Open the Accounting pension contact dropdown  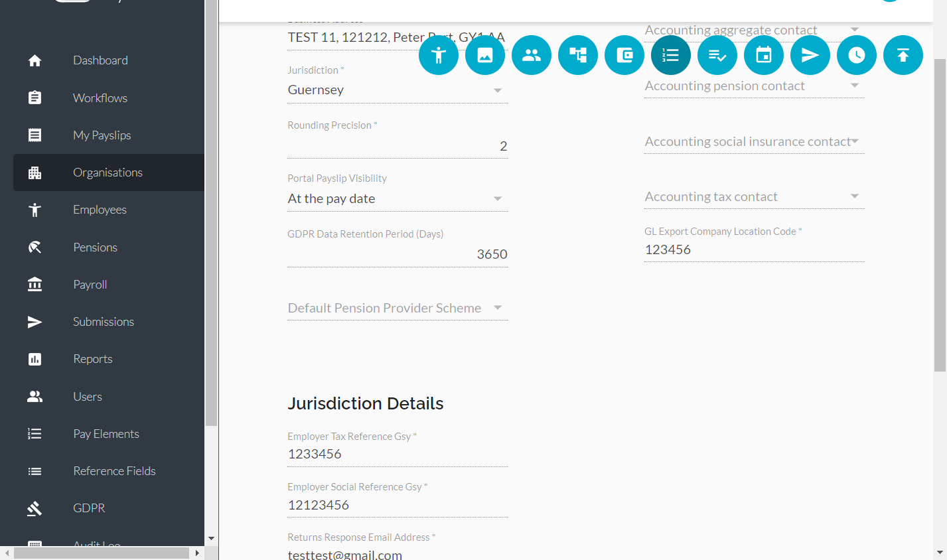pyautogui.click(x=755, y=86)
